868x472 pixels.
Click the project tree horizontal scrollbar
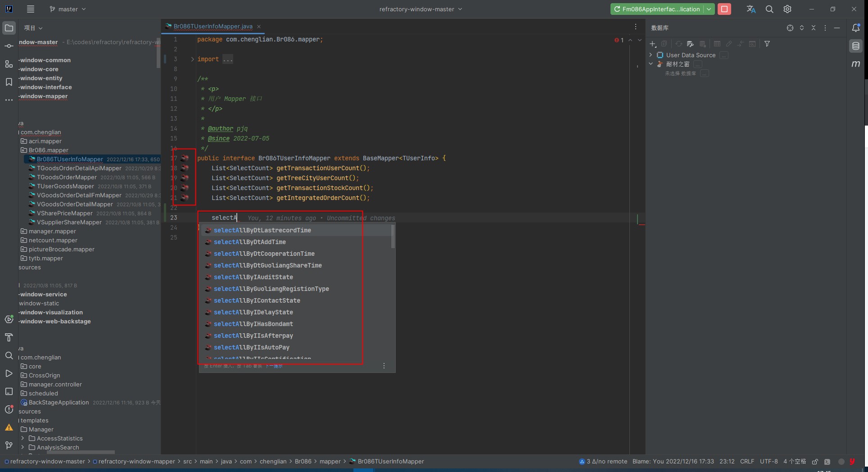80,452
